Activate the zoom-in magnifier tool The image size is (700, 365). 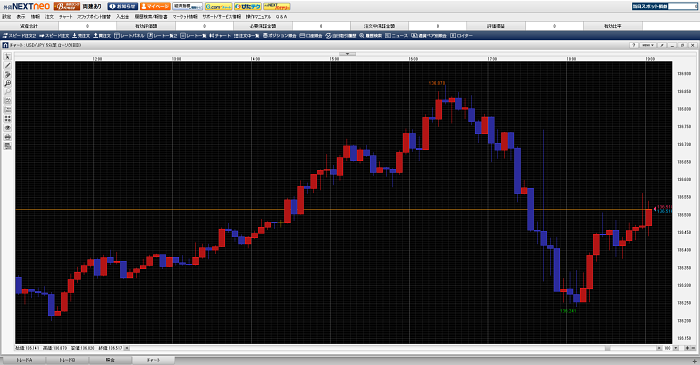(8, 83)
